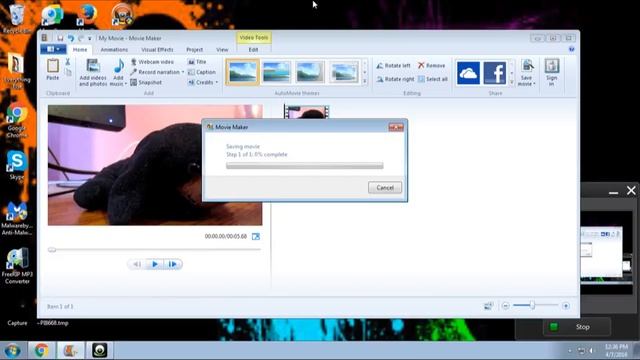Zoom in the time scale

click(566, 305)
